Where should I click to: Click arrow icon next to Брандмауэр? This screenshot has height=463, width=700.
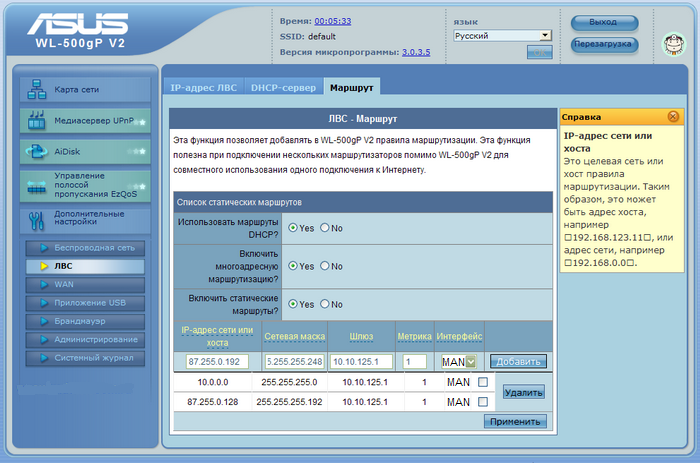click(x=44, y=321)
